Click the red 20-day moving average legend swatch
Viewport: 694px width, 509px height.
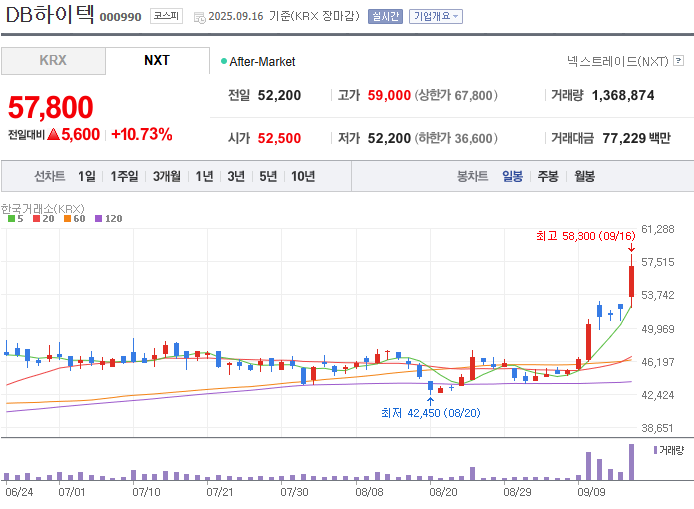(x=37, y=219)
